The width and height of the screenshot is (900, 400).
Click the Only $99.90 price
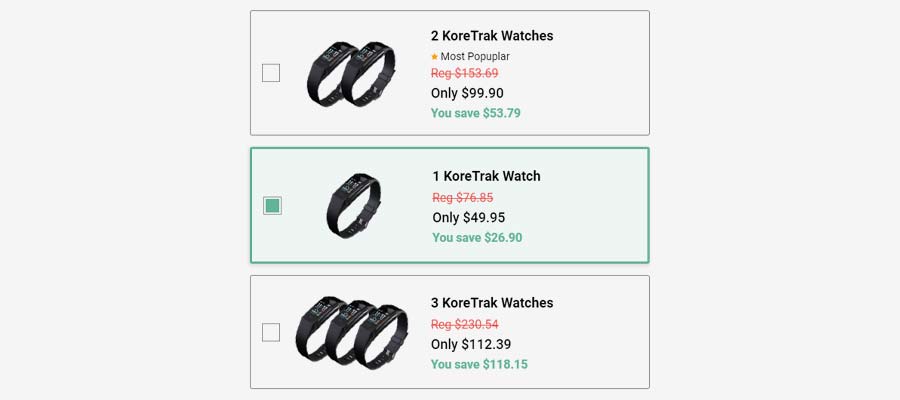[467, 93]
